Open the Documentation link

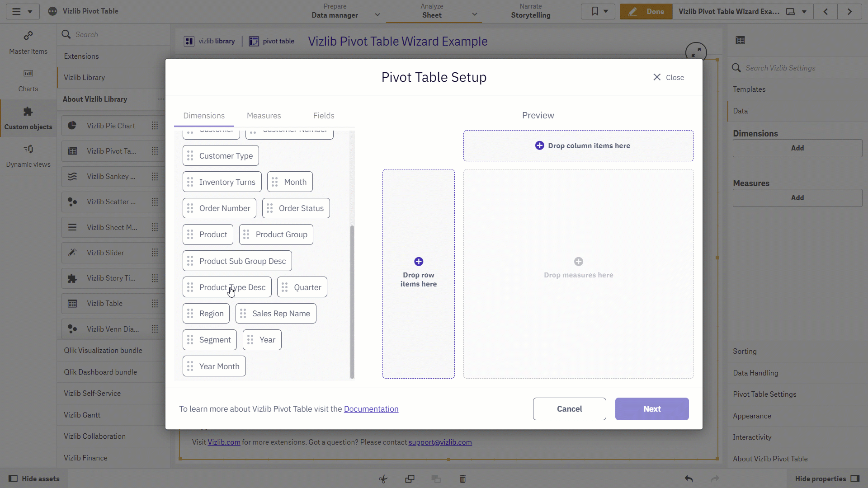[371, 409]
